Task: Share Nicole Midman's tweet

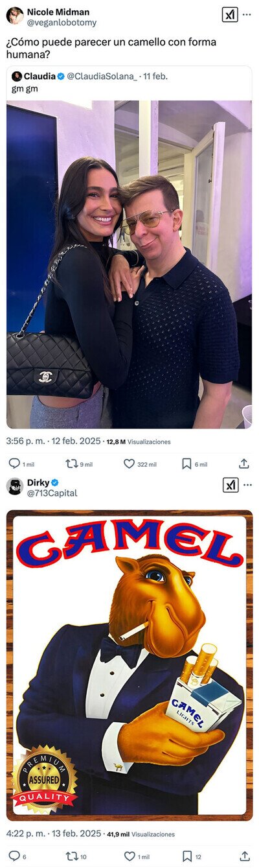Action: (244, 463)
